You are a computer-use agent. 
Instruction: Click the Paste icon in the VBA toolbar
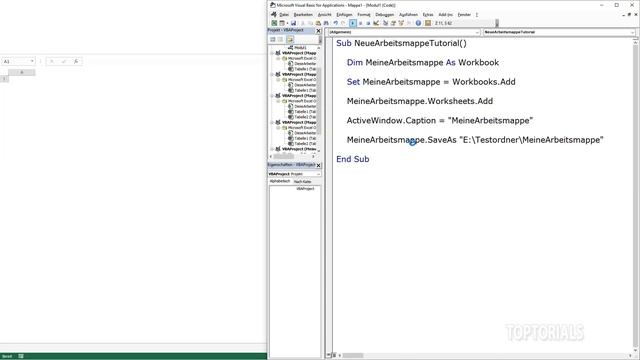point(318,23)
